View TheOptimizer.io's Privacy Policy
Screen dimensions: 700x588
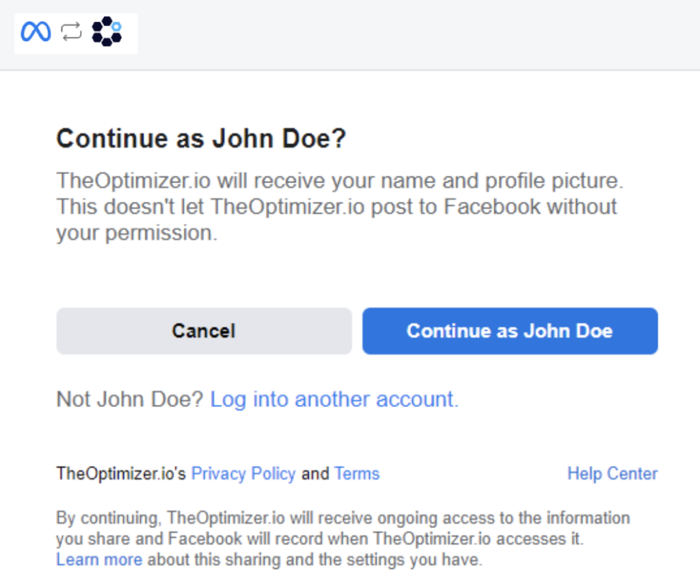tap(243, 473)
